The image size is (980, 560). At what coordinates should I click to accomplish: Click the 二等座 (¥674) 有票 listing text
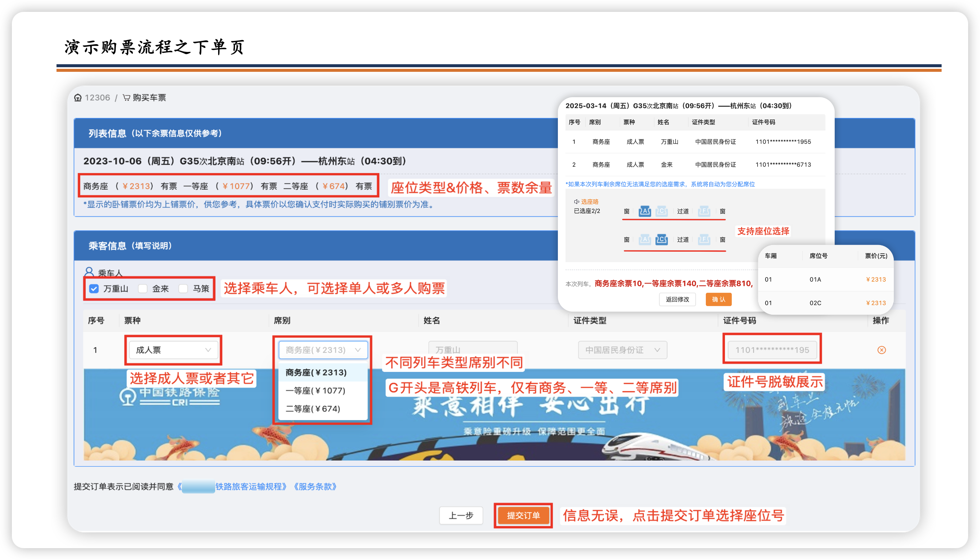(328, 186)
